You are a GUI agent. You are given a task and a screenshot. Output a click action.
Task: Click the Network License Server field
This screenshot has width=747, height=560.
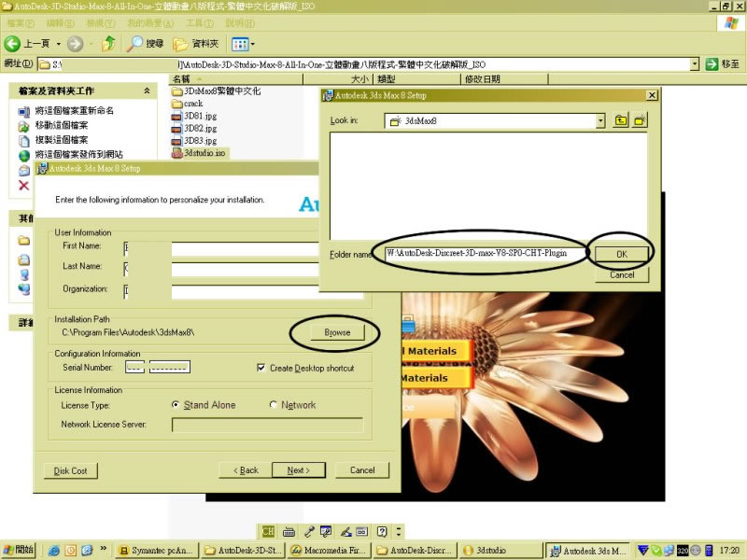pyautogui.click(x=267, y=425)
